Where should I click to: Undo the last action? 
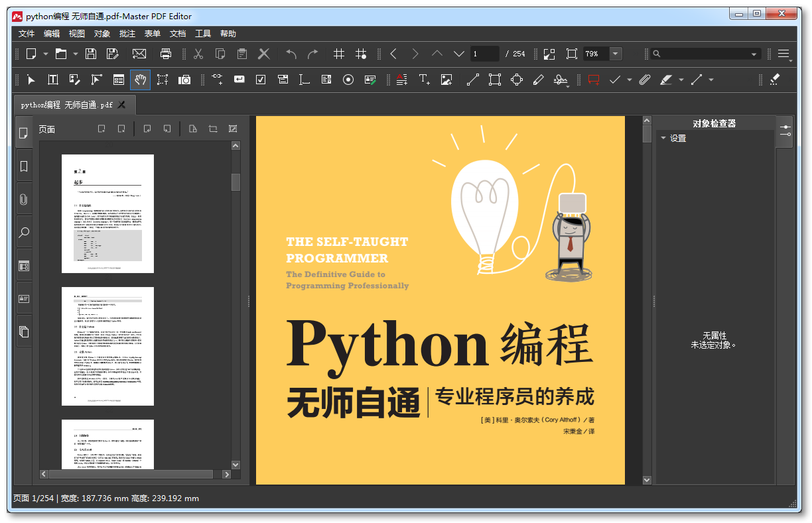291,54
